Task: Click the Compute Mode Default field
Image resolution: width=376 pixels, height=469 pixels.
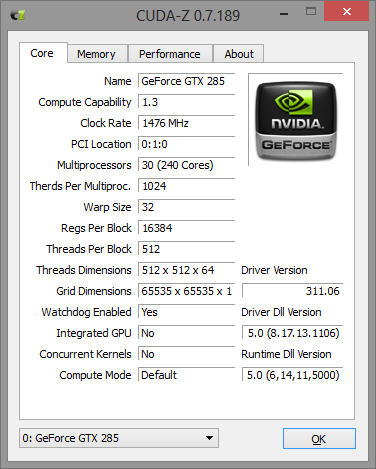Action: click(187, 375)
